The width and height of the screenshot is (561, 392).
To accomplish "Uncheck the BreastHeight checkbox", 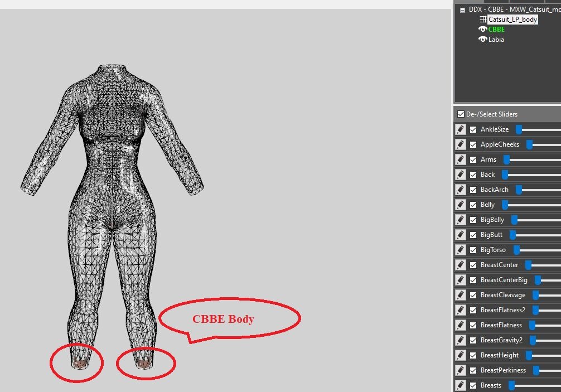I will [473, 355].
